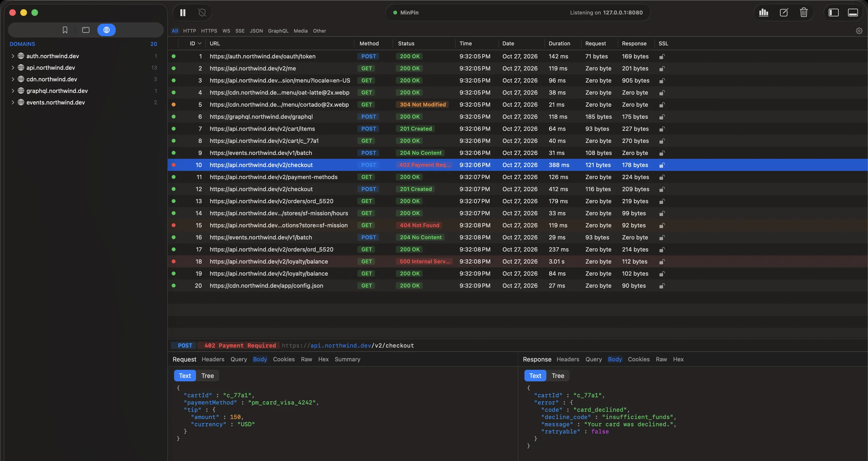
Task: Pause traffic recording with the pause icon
Action: pyautogui.click(x=182, y=13)
